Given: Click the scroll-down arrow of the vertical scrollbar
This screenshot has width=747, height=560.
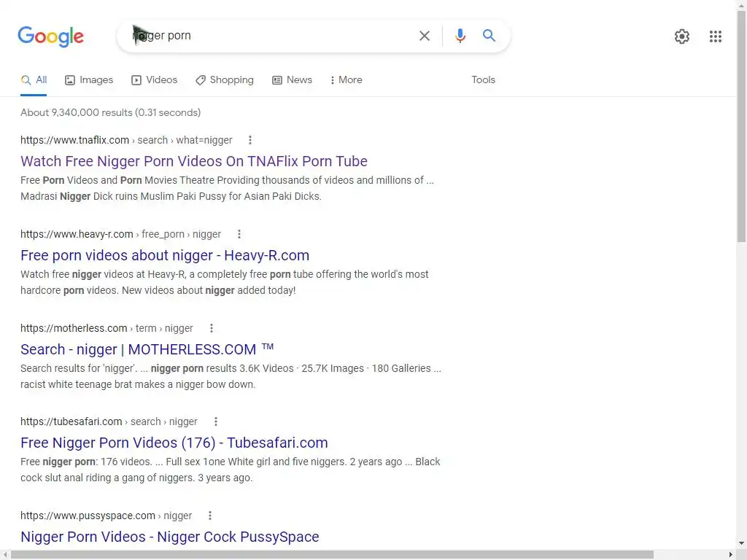Looking at the screenshot, I should [x=742, y=542].
